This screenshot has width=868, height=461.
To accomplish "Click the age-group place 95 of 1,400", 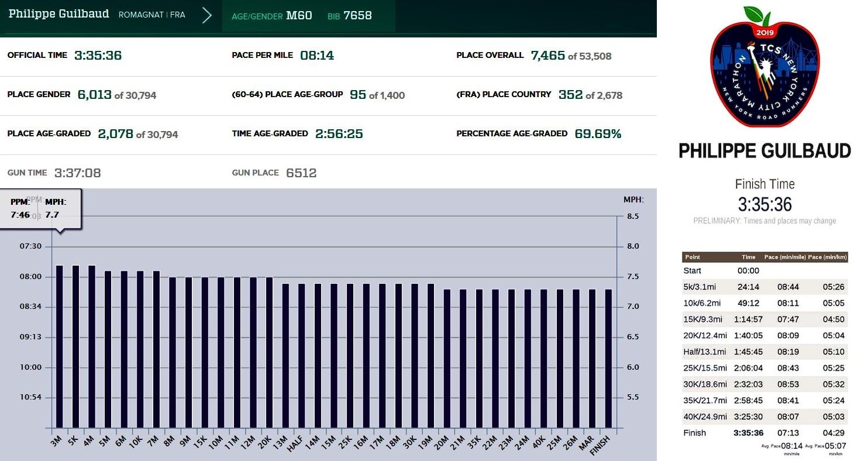I will (x=377, y=95).
